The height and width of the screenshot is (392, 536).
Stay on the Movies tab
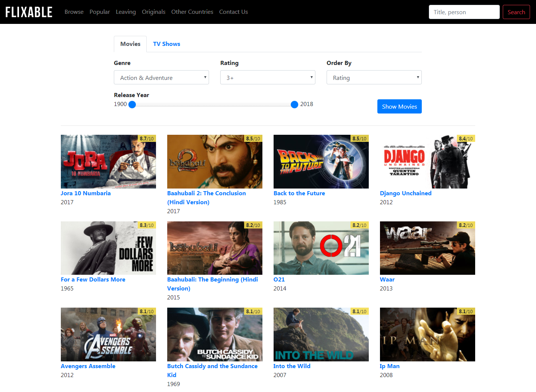pos(130,44)
